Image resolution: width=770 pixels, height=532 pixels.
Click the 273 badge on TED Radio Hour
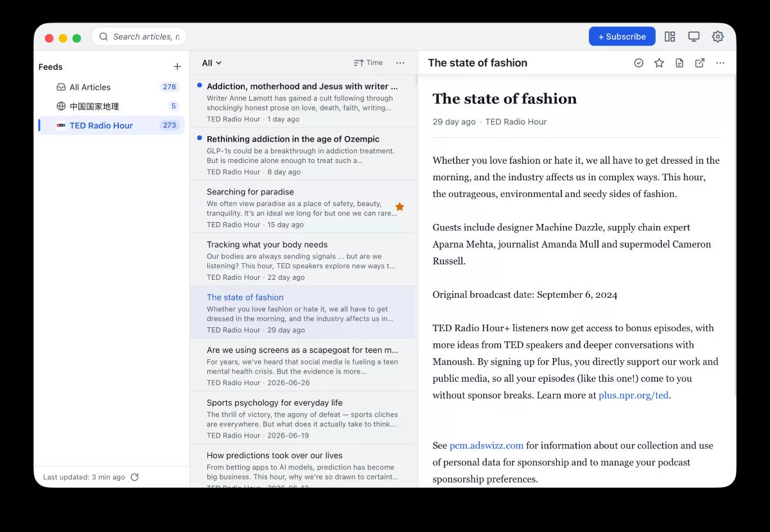tap(170, 125)
